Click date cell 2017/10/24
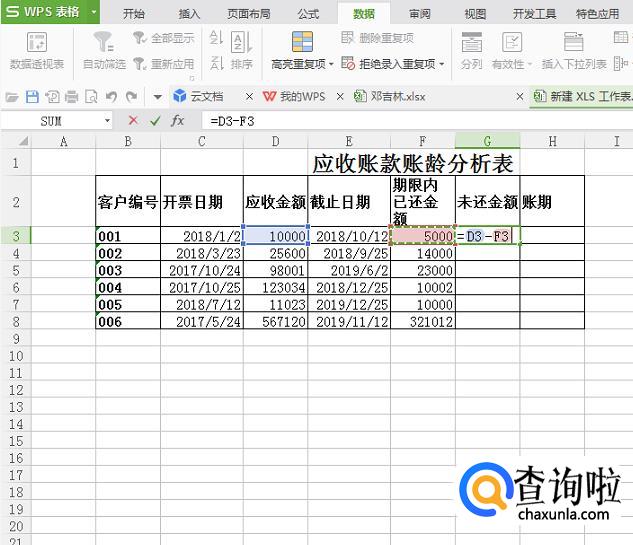The image size is (633, 545). (x=202, y=270)
